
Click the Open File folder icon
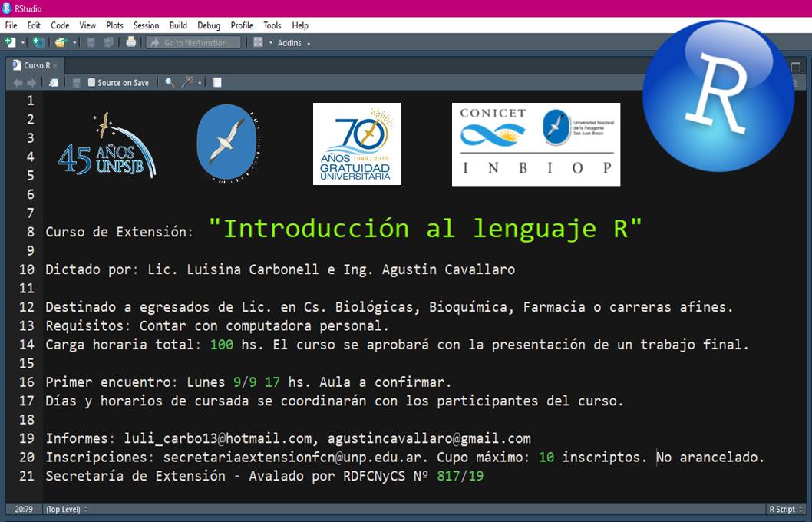pos(60,42)
